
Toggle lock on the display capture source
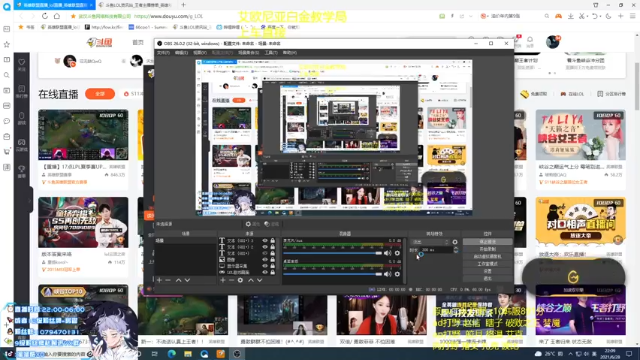coord(273,266)
